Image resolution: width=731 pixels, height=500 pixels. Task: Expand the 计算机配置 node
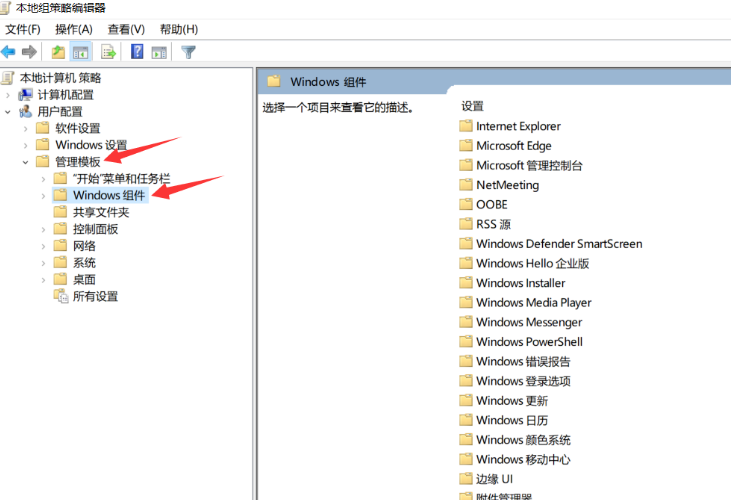tap(7, 95)
